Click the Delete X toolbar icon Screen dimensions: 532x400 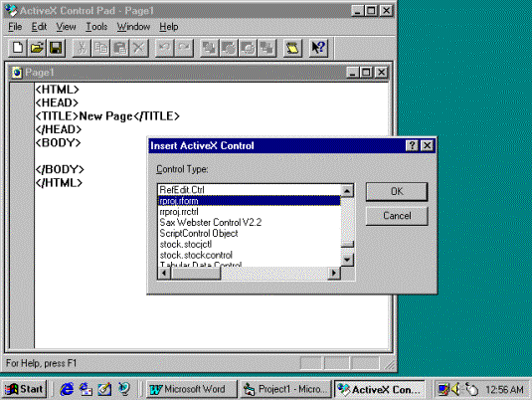click(x=139, y=48)
